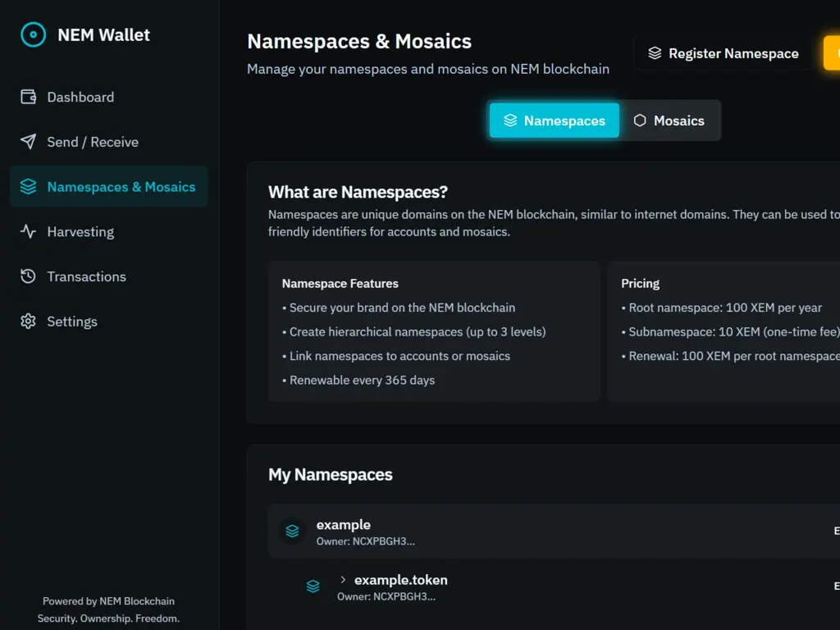The image size is (840, 630).
Task: Click 'Powered by NEM Blockchain' footer text
Action: 109,601
